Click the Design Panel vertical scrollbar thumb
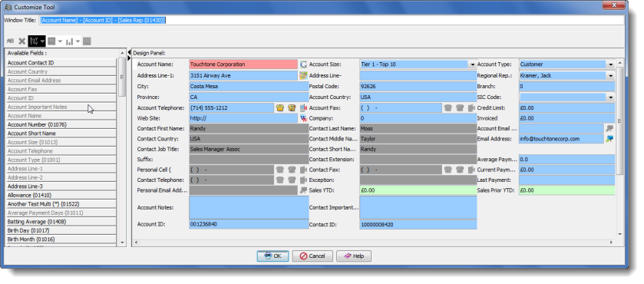 click(619, 120)
